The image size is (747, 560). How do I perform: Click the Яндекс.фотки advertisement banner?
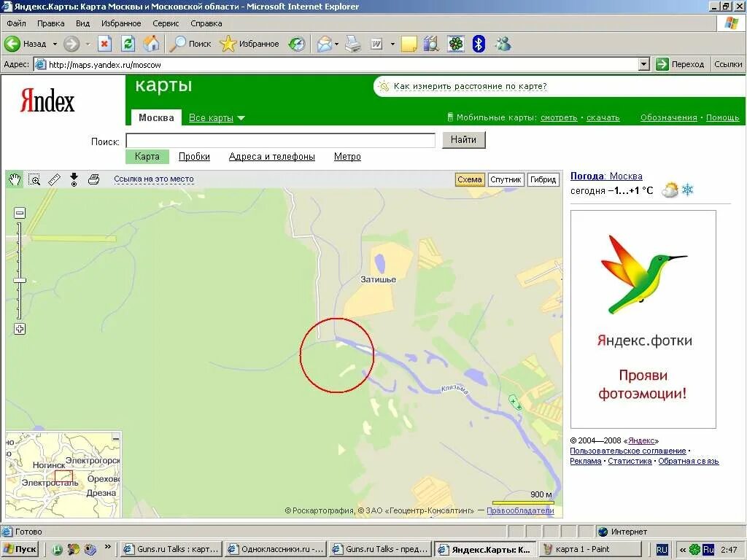643,319
